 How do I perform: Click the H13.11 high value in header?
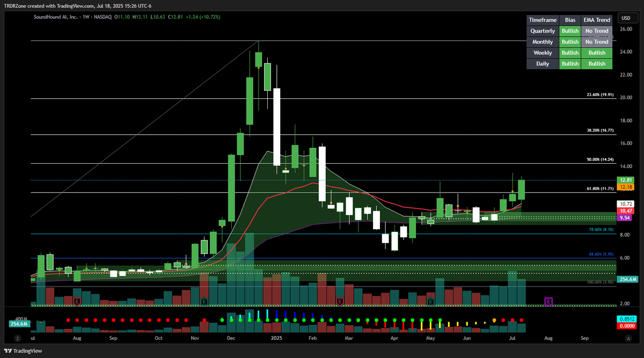[x=141, y=17]
